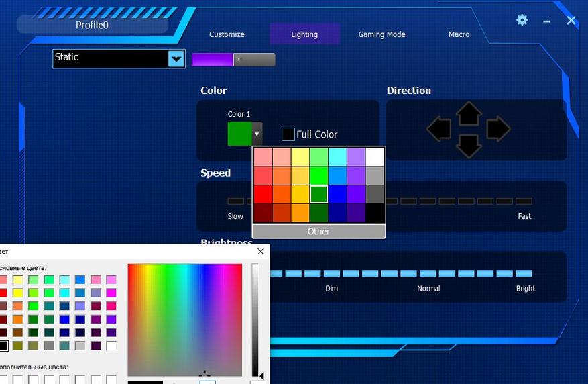The width and height of the screenshot is (588, 384).
Task: Select the Lighting tab
Action: click(304, 34)
